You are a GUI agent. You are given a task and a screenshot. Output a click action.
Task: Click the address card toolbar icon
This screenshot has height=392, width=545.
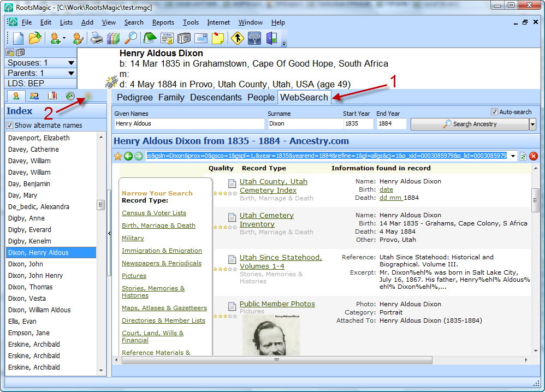click(x=201, y=38)
